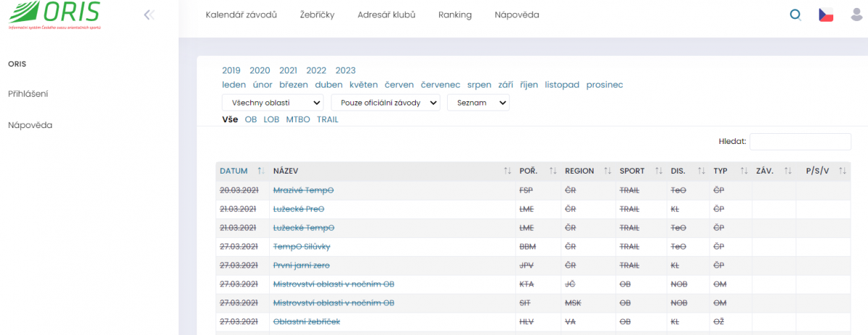
Task: Select the OB sport tab
Action: point(251,119)
